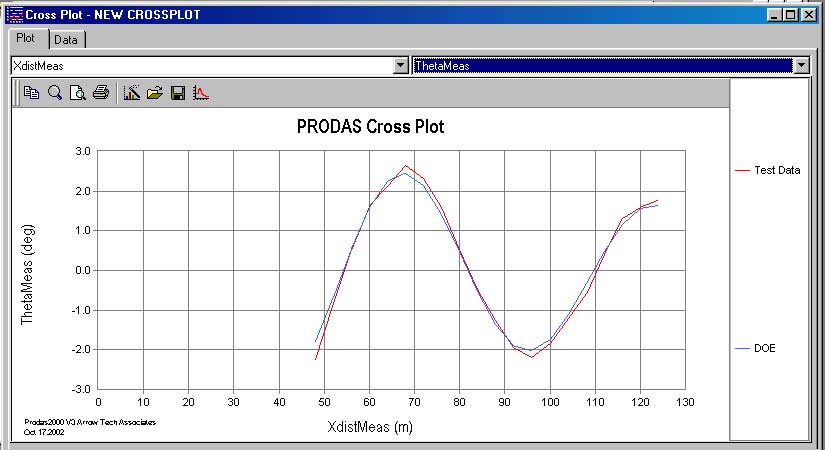Viewport: 825px width, 450px height.
Task: Click the open folder icon
Action: [x=154, y=93]
